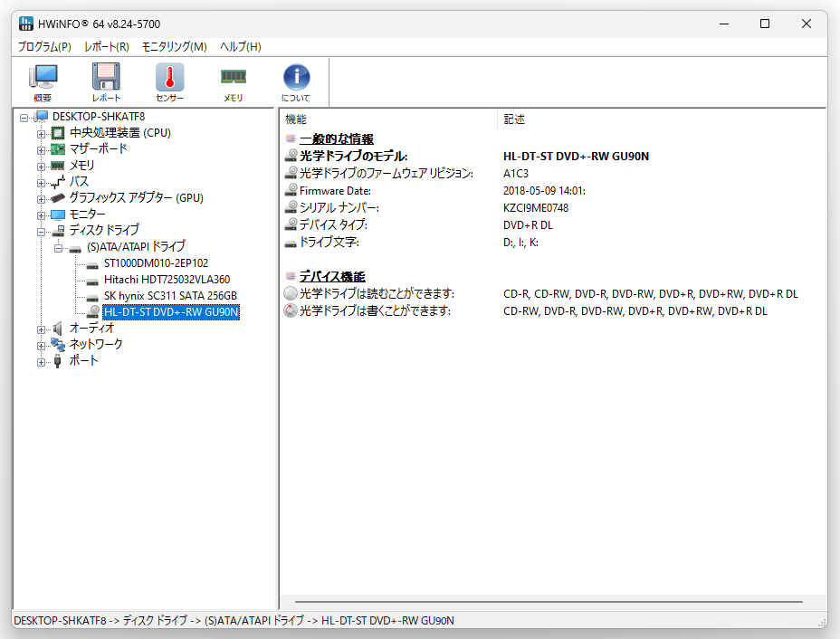This screenshot has height=639, width=840.
Task: Select the オーディオ speaker node
Action: [91, 328]
